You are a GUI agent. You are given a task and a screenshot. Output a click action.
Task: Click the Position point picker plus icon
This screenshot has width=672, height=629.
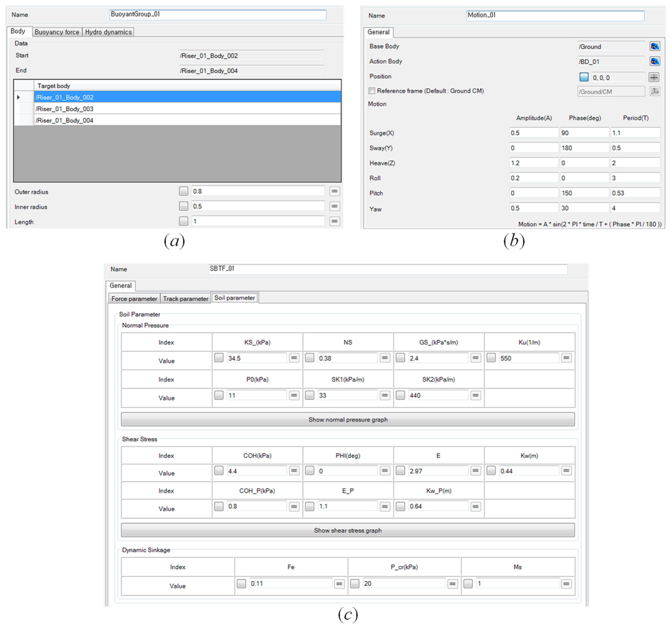click(x=654, y=77)
